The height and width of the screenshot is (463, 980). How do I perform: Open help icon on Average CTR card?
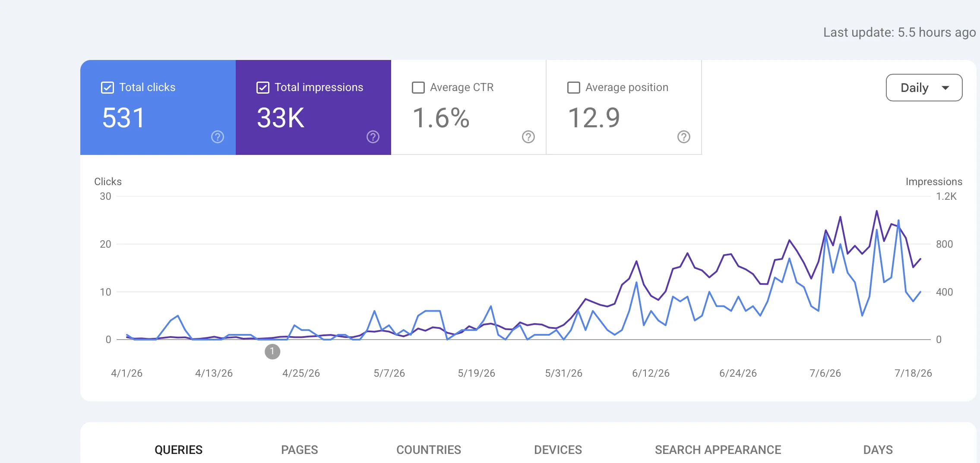tap(528, 137)
